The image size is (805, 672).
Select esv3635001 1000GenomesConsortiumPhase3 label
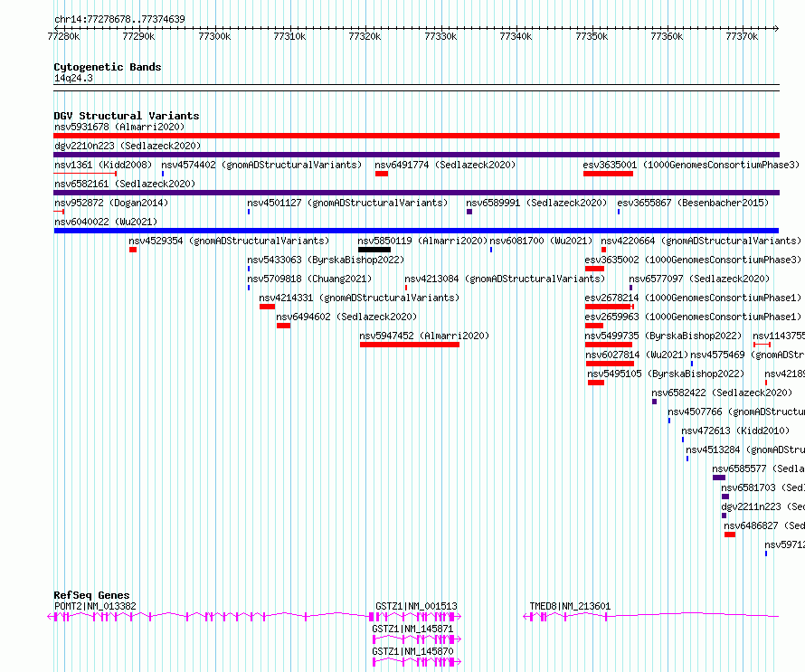(691, 165)
